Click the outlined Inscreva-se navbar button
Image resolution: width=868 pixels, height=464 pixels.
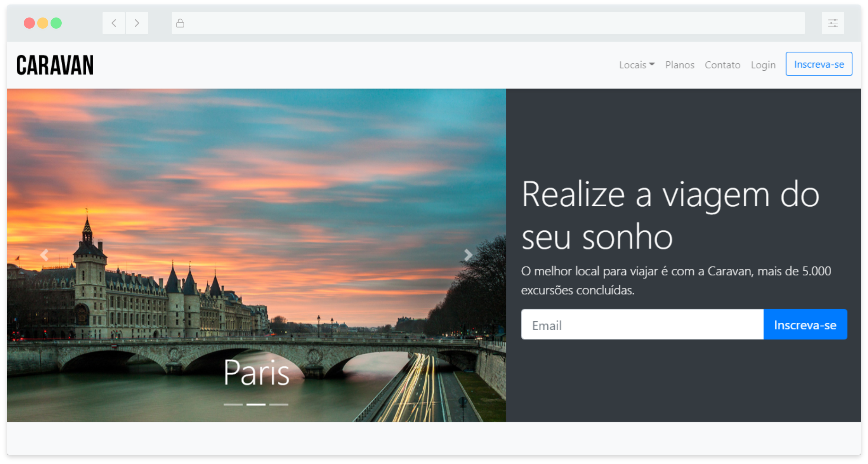point(819,64)
